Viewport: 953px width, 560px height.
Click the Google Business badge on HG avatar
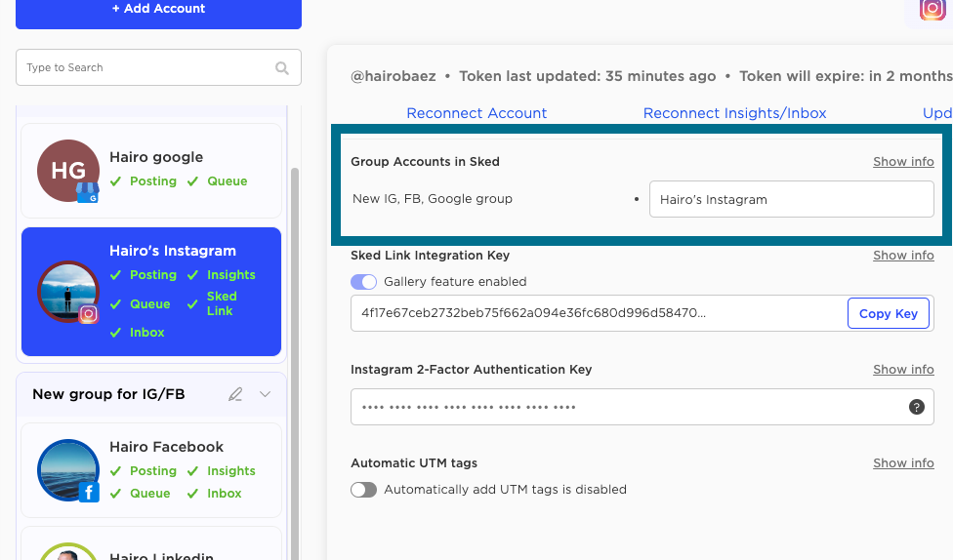[x=88, y=192]
